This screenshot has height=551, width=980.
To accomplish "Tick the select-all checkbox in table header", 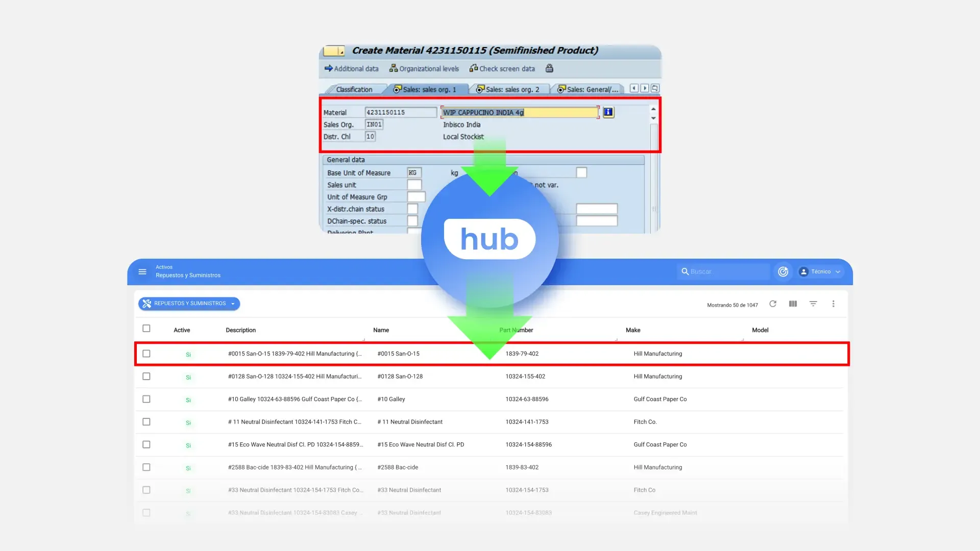I will pyautogui.click(x=146, y=329).
